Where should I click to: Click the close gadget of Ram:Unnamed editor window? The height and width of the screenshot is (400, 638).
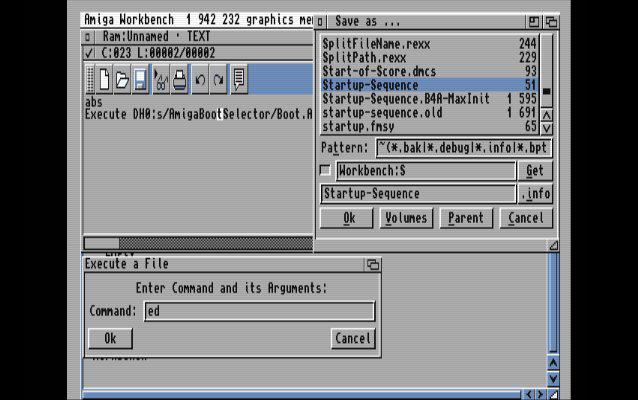tap(87, 37)
